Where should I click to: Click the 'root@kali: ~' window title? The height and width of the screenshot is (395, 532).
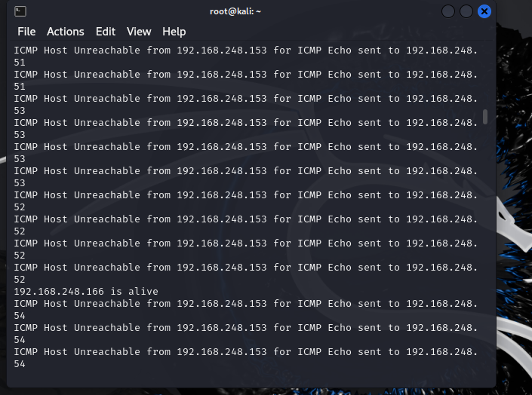tap(235, 11)
